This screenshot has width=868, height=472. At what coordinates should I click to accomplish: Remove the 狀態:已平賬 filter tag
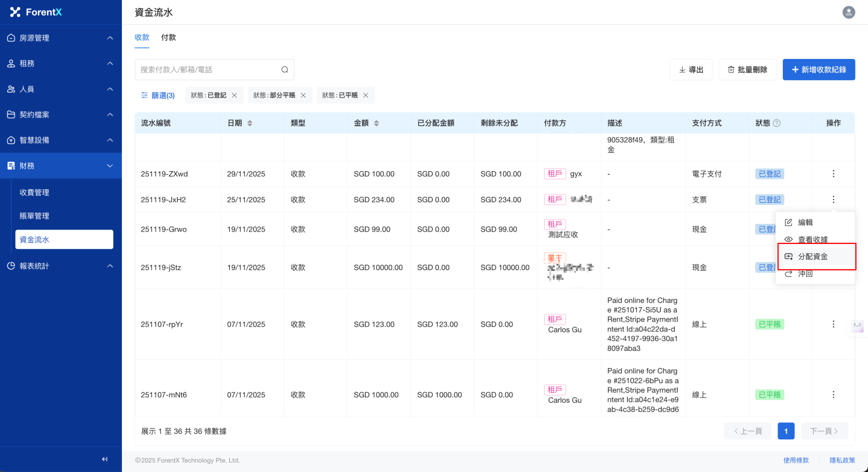(x=366, y=96)
